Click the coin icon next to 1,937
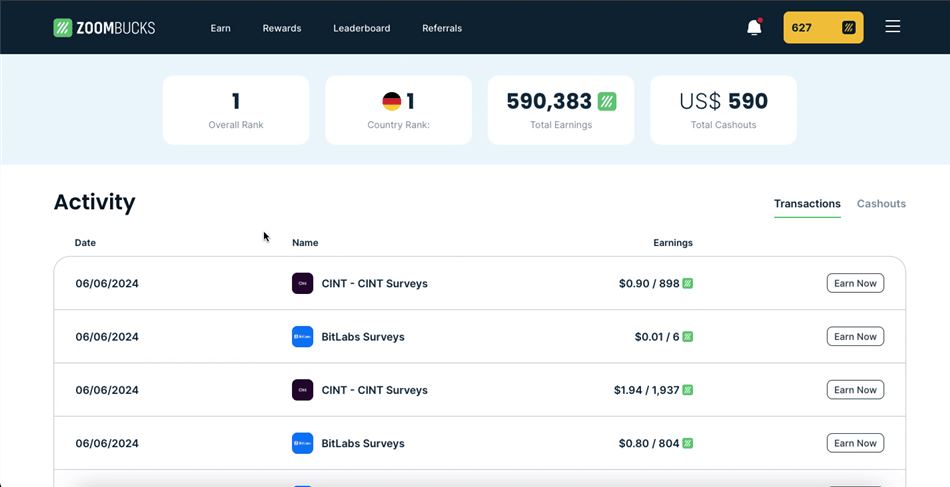The image size is (950, 487). (688, 390)
